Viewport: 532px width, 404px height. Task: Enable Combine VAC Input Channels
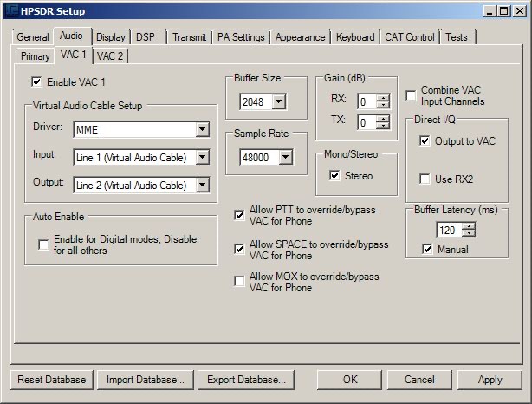411,95
